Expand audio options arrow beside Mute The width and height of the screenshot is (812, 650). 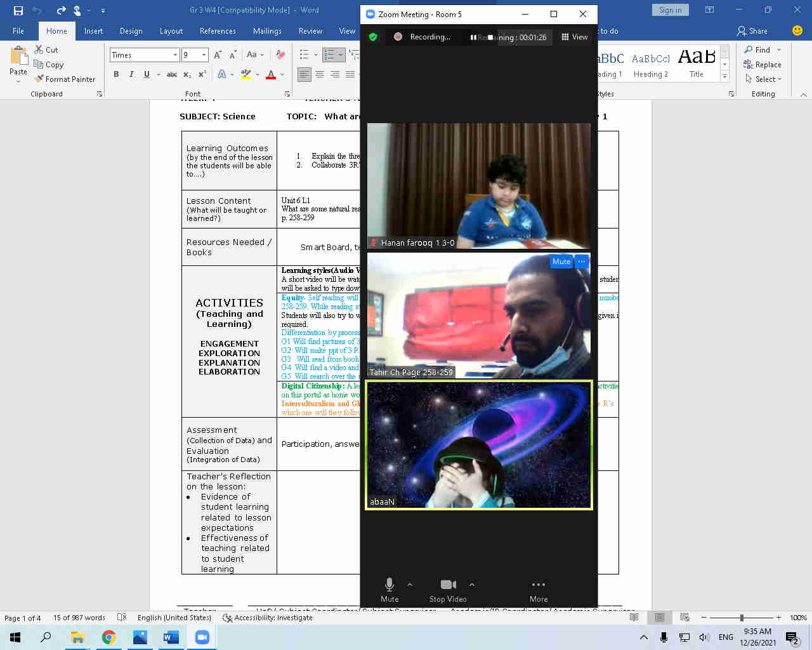410,585
